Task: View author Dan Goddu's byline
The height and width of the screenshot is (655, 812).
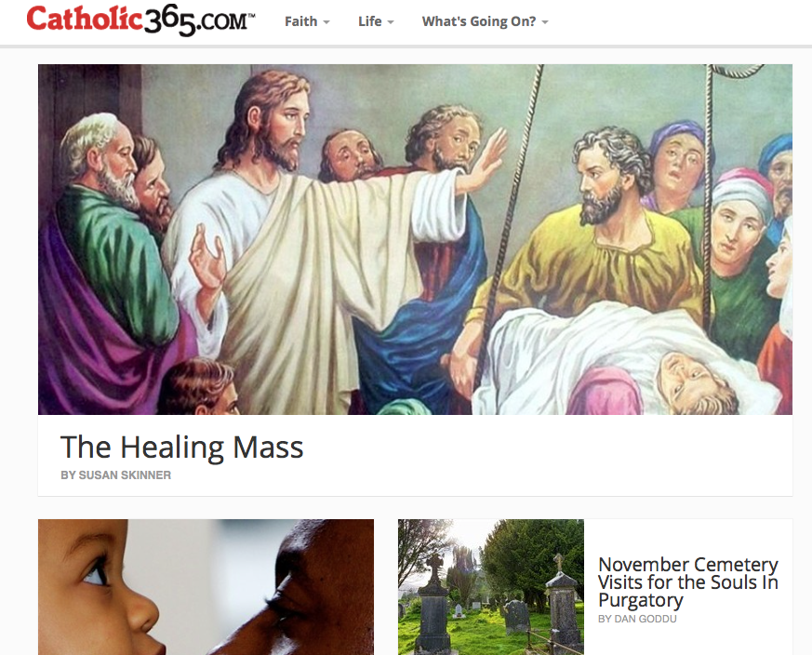Action: tap(637, 619)
